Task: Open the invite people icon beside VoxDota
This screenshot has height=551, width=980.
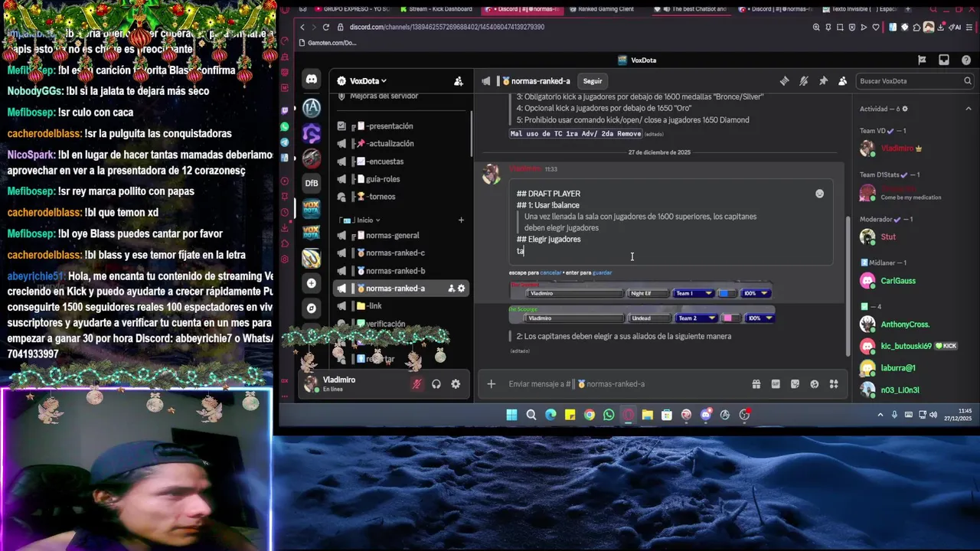Action: point(458,81)
